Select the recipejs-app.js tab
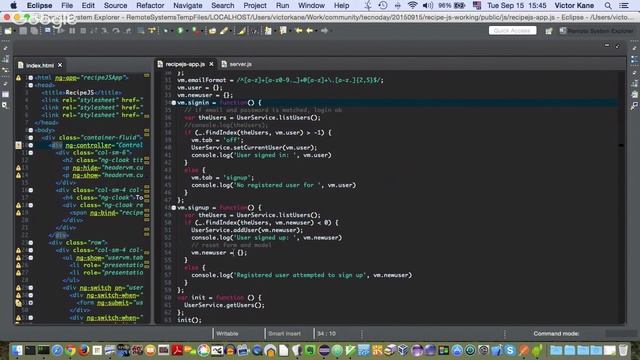This screenshot has width=640, height=360. [184, 64]
